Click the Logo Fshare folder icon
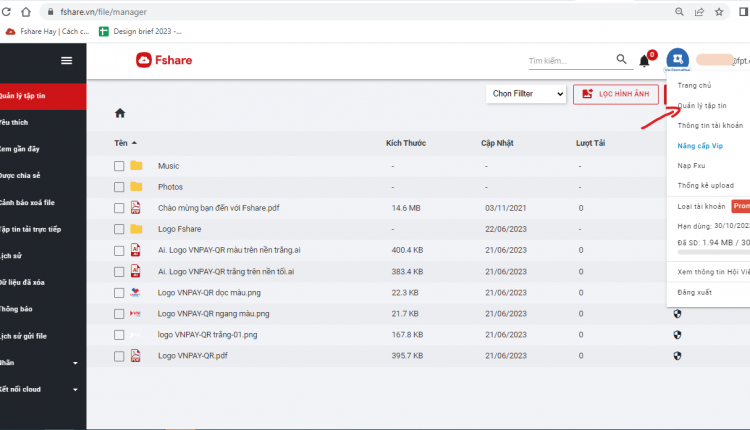The width and height of the screenshot is (750, 430). (x=136, y=229)
